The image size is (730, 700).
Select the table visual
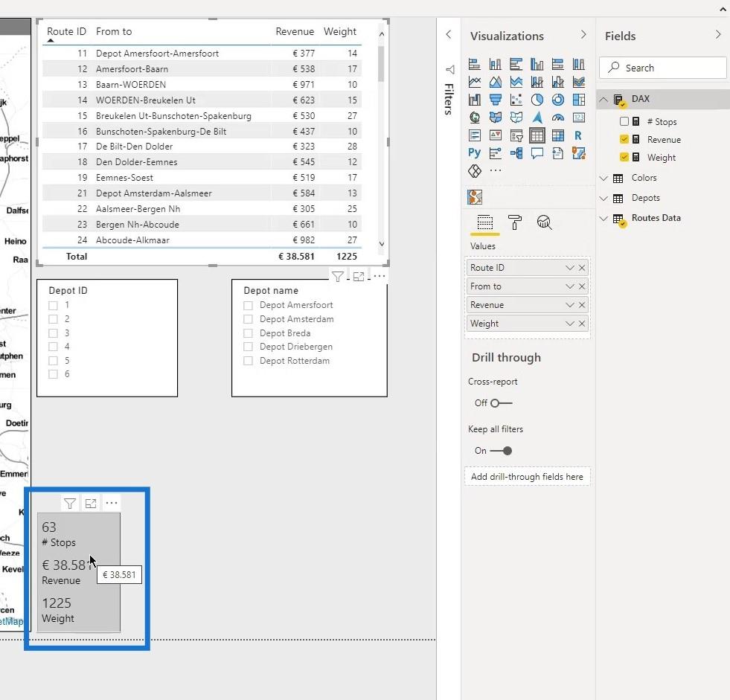click(x=537, y=135)
